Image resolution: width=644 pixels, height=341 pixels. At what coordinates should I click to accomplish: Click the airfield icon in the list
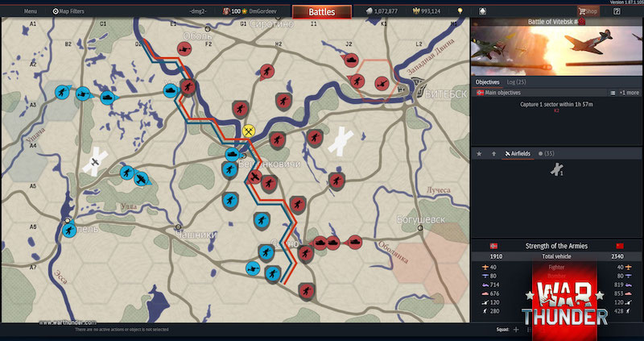pyautogui.click(x=555, y=169)
